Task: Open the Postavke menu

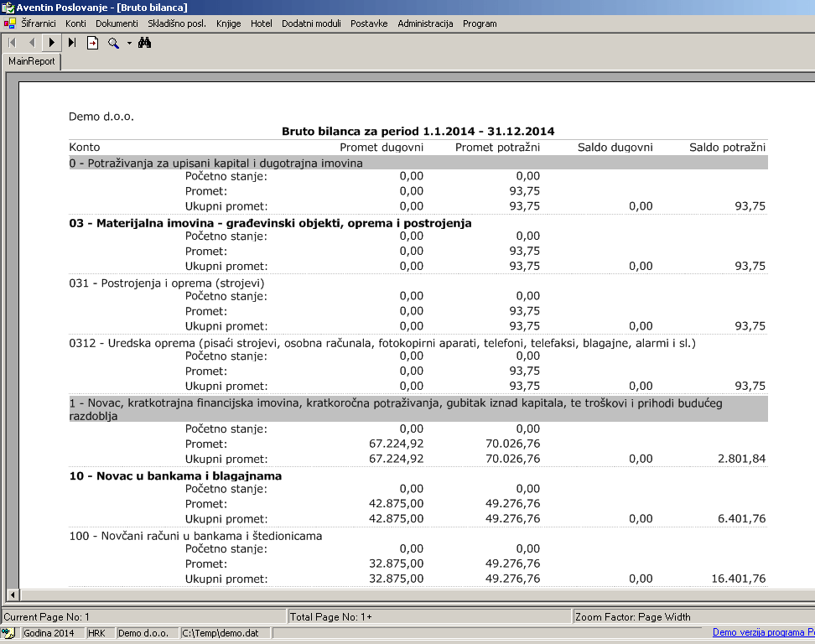Action: pos(369,23)
